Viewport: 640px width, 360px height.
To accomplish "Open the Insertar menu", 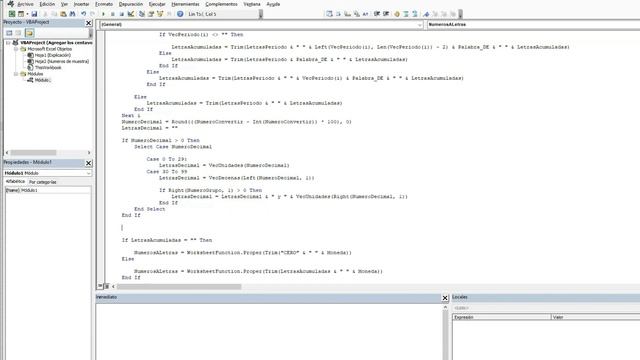I will tap(81, 4).
